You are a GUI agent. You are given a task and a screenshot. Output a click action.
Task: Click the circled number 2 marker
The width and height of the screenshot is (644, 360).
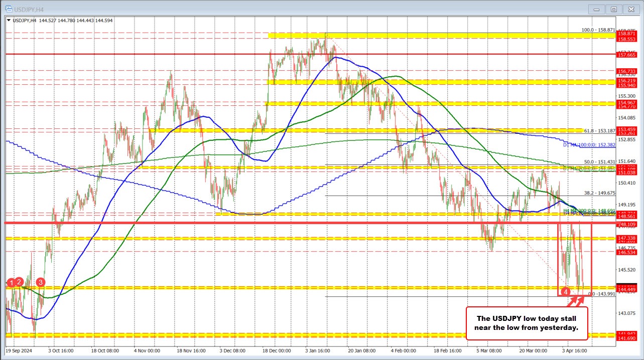coord(18,282)
